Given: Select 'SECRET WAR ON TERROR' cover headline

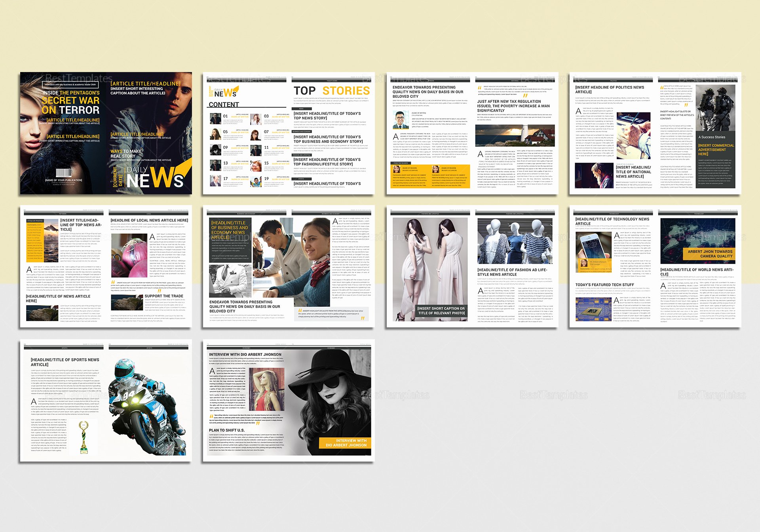Looking at the screenshot, I should click(70, 105).
